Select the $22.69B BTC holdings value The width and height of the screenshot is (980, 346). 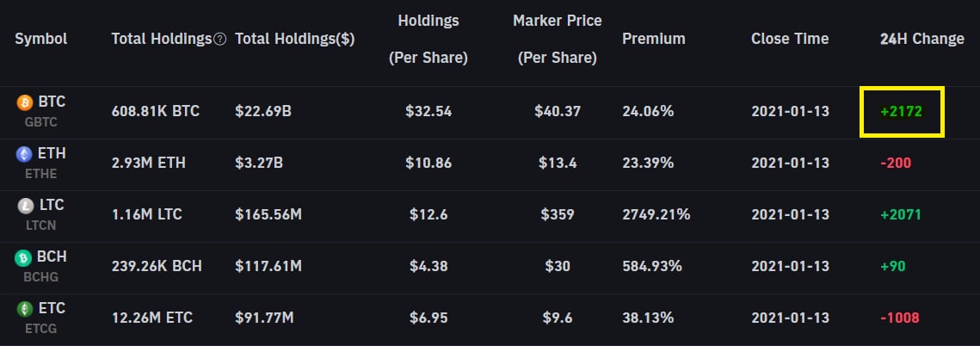pos(263,112)
